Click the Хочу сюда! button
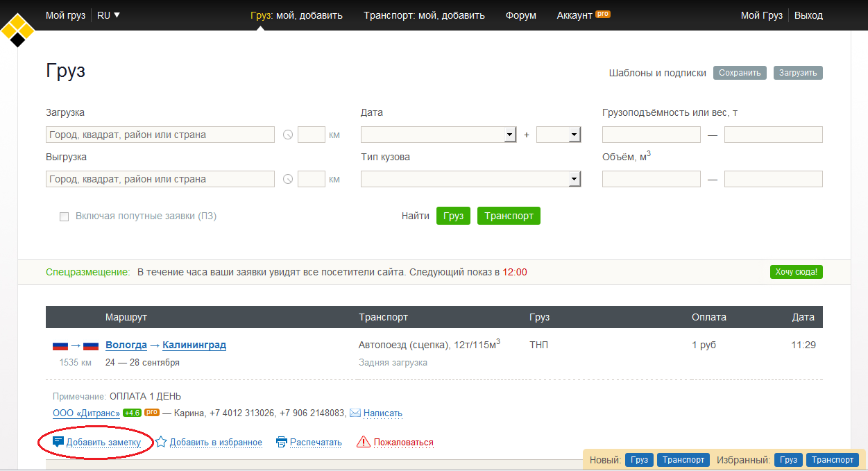Image resolution: width=868 pixels, height=471 pixels. tap(796, 272)
